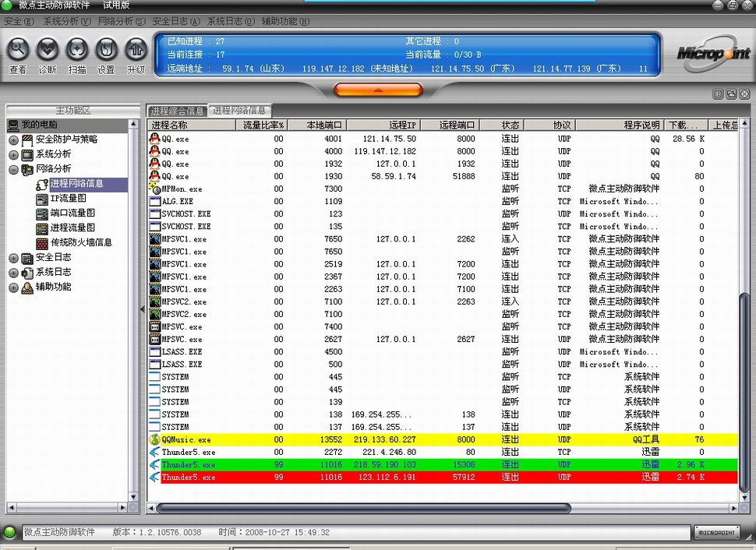756x550 pixels.
Task: Expand the 辅助功能 tree node
Action: click(x=13, y=287)
